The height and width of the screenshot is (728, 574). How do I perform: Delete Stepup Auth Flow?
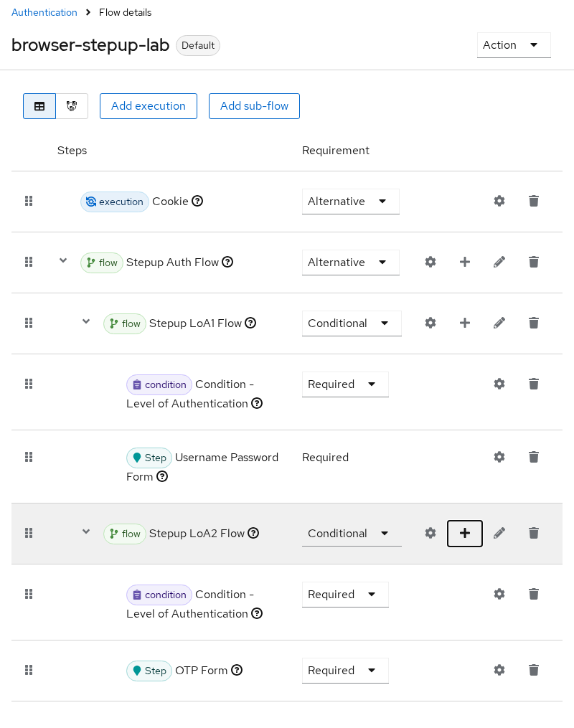coord(534,262)
